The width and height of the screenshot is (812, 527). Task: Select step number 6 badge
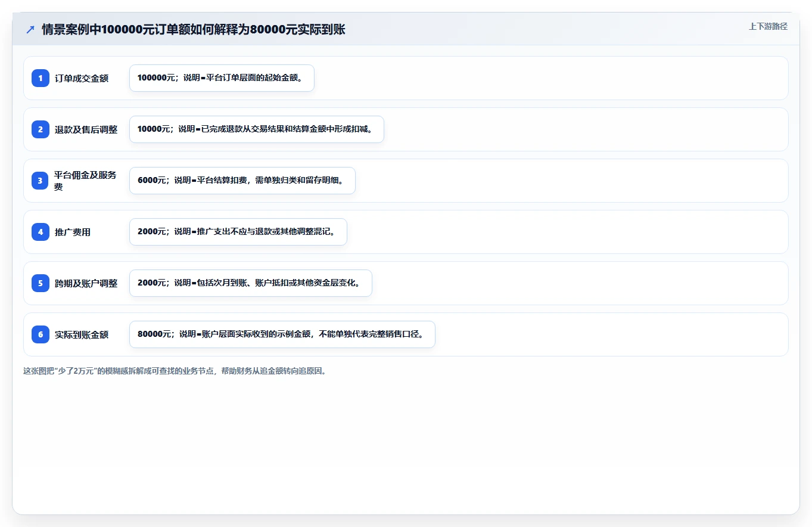41,334
